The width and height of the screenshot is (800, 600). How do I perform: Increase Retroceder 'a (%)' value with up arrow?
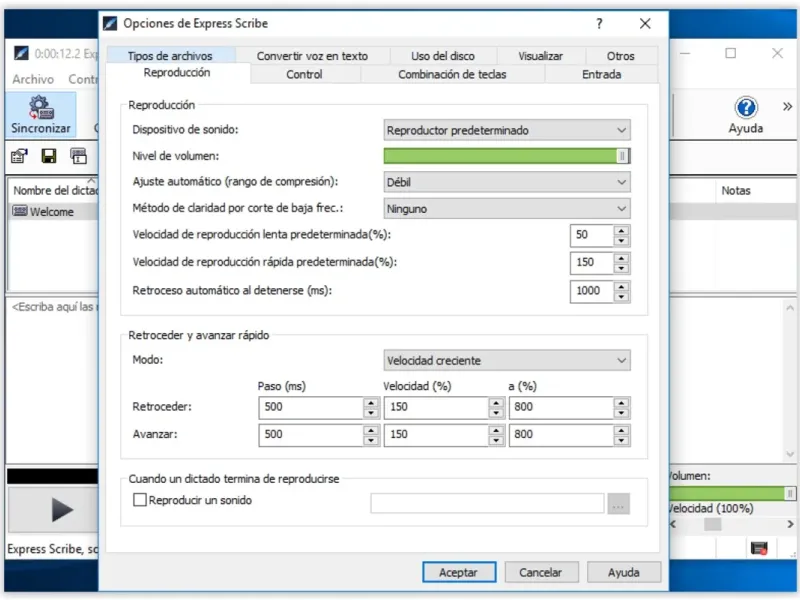pos(621,403)
